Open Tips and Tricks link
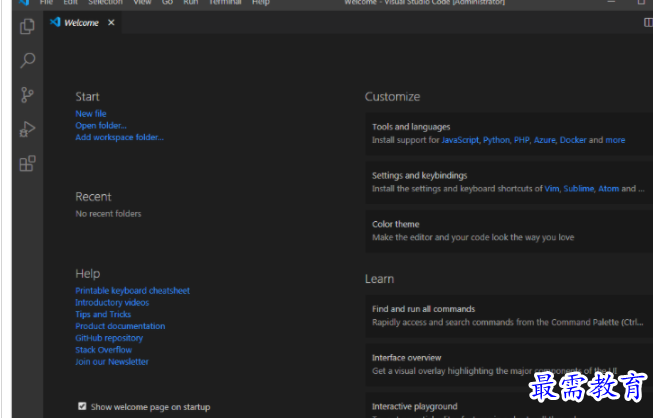The height and width of the screenshot is (418, 653). pos(103,314)
